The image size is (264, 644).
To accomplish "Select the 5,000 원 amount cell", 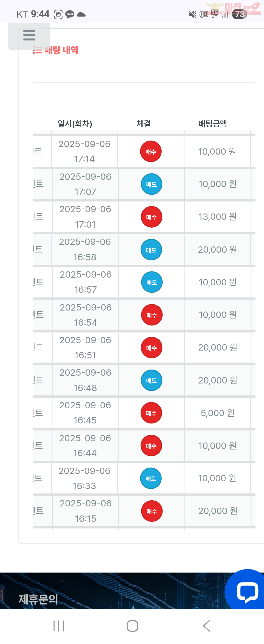I will click(x=218, y=413).
